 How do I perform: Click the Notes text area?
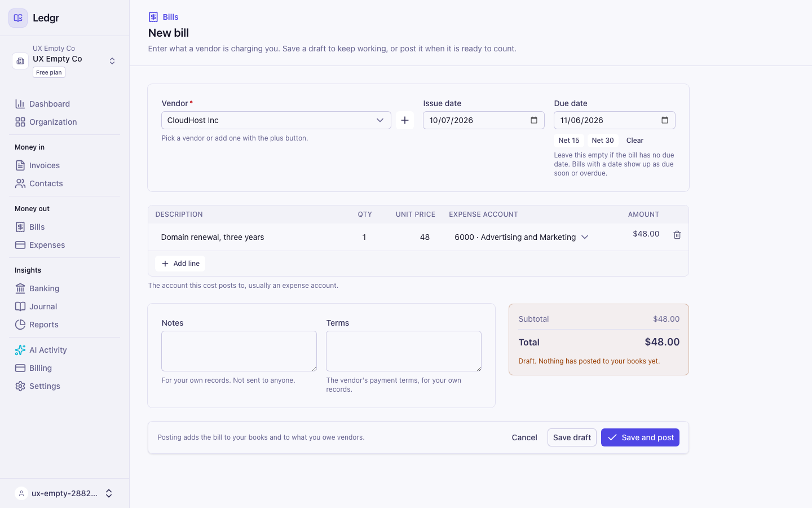pyautogui.click(x=239, y=351)
